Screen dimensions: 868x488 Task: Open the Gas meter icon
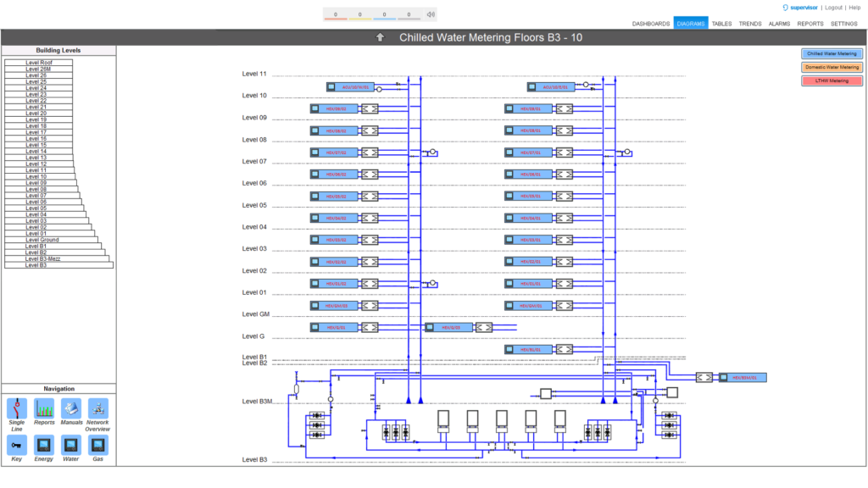point(98,445)
